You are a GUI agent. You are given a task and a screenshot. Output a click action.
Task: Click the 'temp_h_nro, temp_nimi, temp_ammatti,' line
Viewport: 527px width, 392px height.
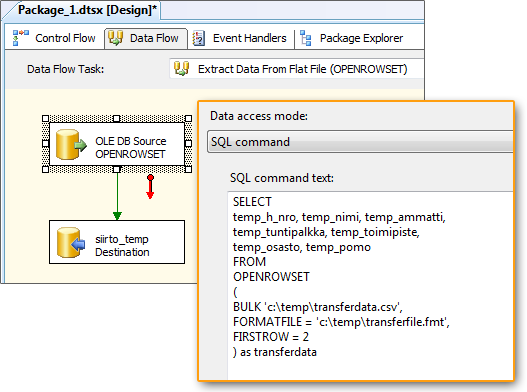pos(339,217)
